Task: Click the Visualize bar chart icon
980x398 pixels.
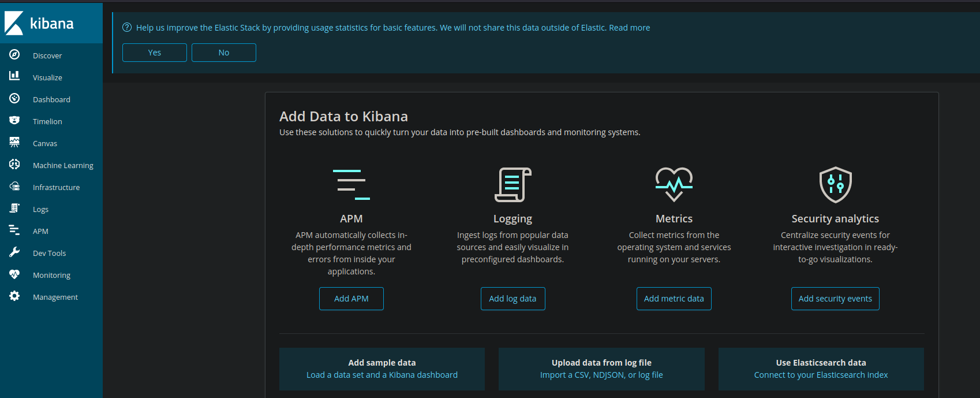Action: 14,76
